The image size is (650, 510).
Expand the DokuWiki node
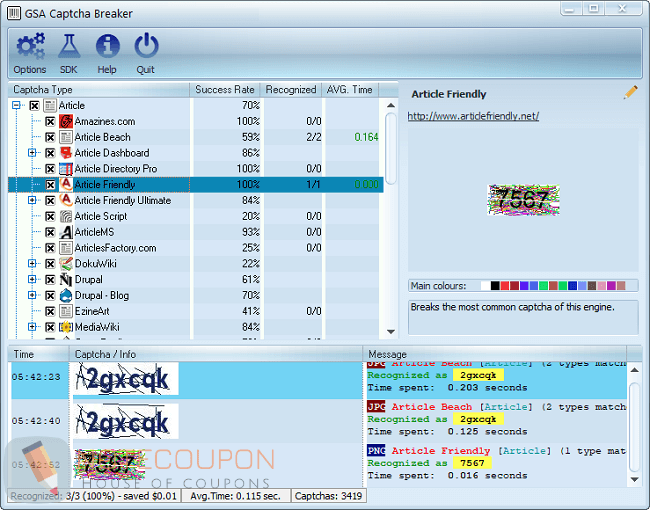(32, 263)
